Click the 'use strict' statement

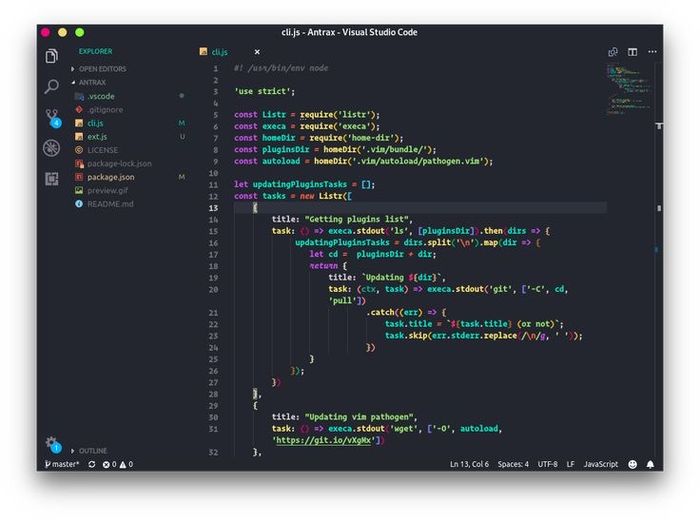click(x=265, y=92)
